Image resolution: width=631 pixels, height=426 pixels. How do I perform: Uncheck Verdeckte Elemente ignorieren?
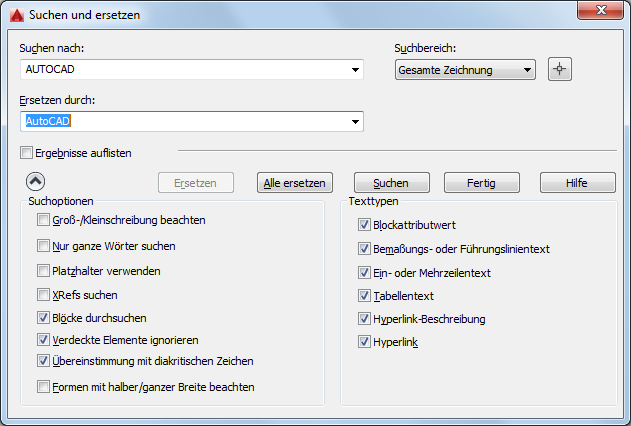(x=43, y=340)
